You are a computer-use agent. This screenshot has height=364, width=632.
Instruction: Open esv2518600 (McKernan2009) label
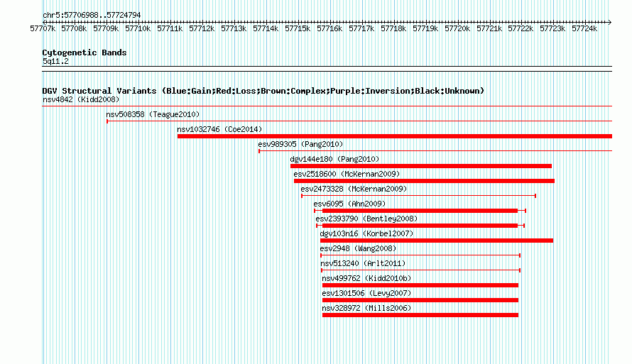[347, 174]
